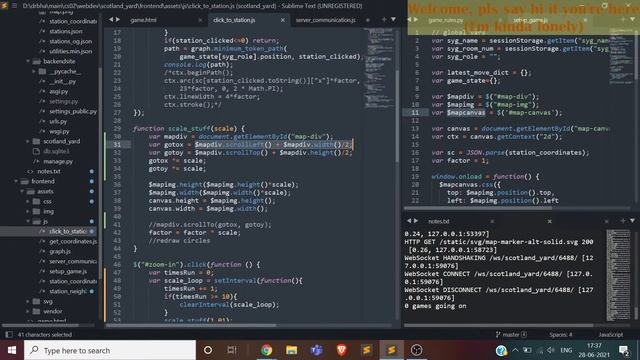Collapse the assets folder

(22, 191)
